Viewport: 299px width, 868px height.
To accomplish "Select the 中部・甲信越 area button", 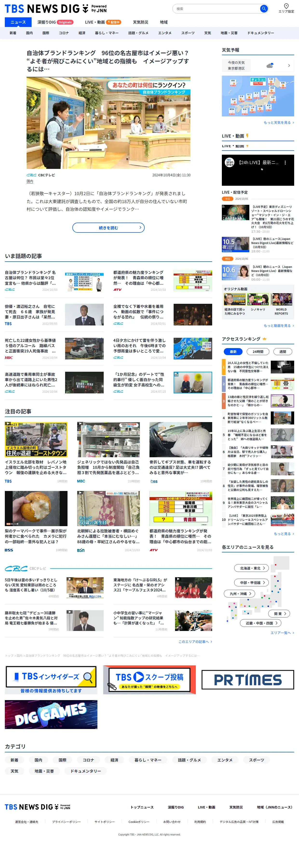I will coord(251,582).
